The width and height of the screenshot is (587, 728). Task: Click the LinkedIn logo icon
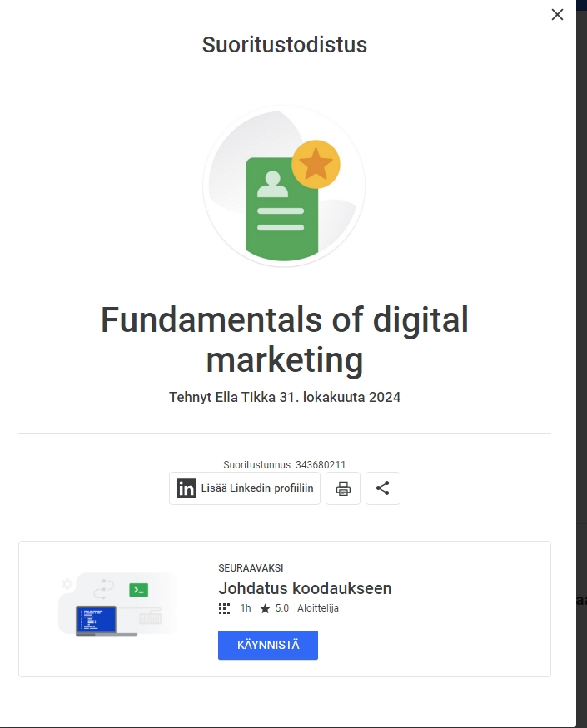click(x=187, y=488)
